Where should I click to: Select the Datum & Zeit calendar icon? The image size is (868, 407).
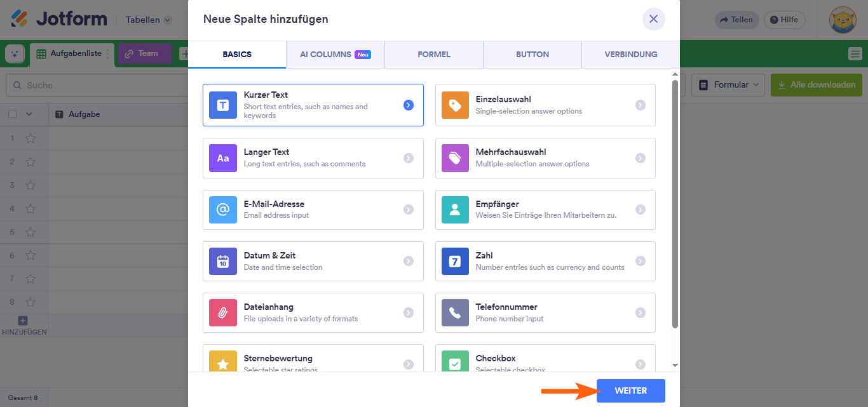point(222,261)
